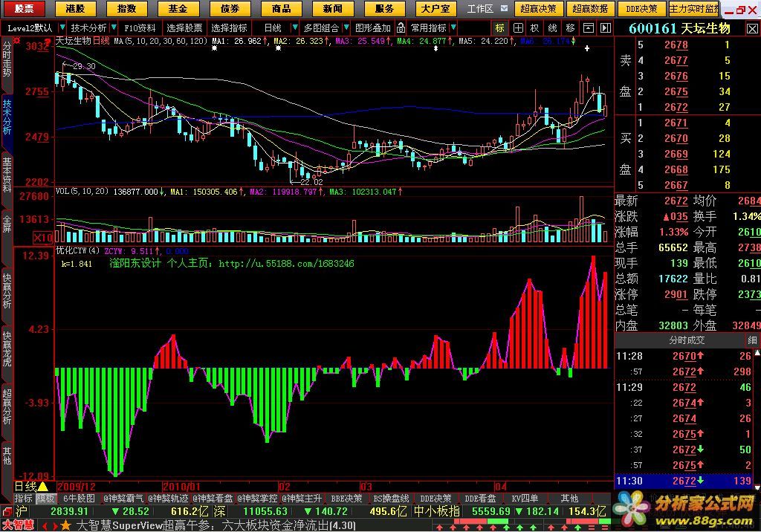Toggle the 权 rights adjustment button
This screenshot has width=761, height=532.
coord(534,27)
